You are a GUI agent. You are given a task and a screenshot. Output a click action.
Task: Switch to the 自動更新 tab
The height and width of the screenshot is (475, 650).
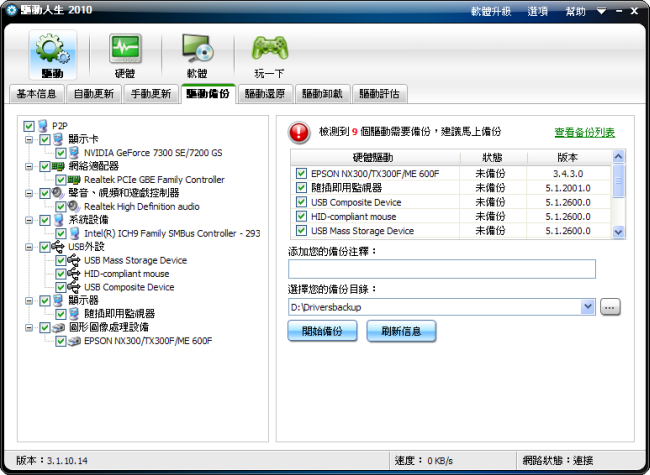(x=93, y=94)
